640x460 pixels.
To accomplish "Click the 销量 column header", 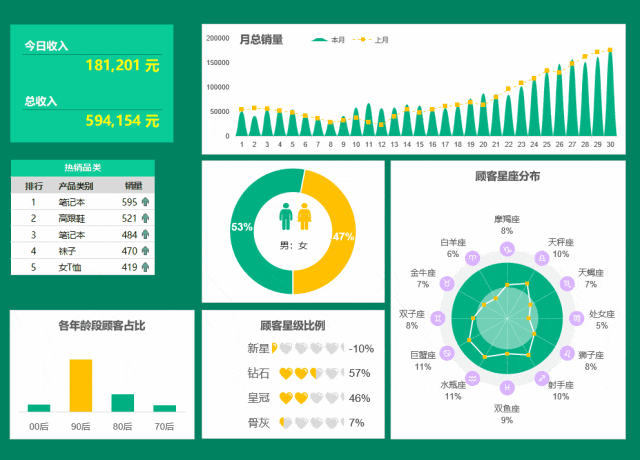I will pos(133,186).
